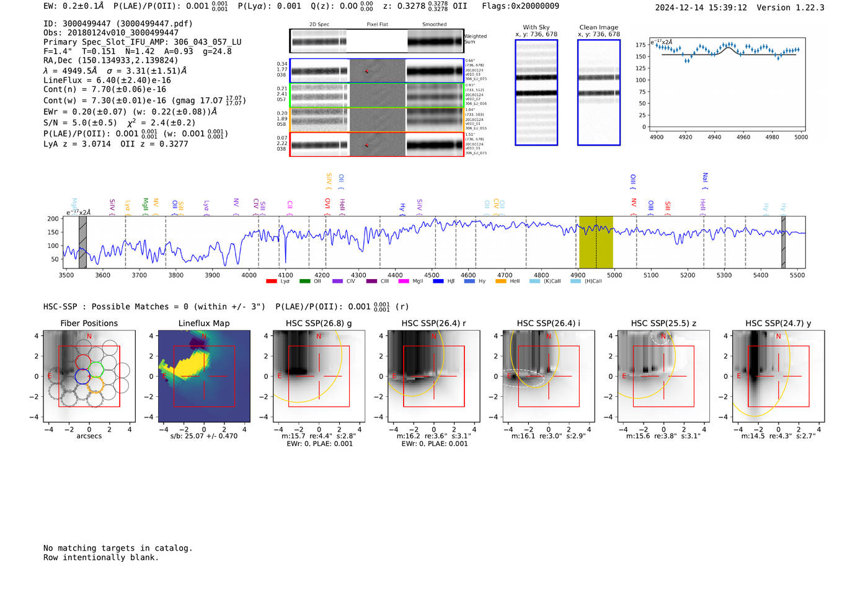868x591 pixels.
Task: Click the green OII legend swatch
Action: pos(304,282)
